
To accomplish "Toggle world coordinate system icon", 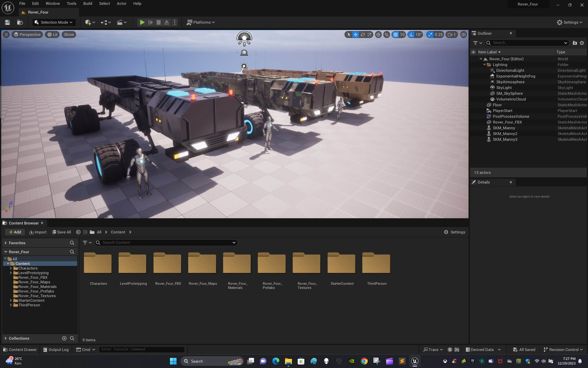I will tap(378, 35).
